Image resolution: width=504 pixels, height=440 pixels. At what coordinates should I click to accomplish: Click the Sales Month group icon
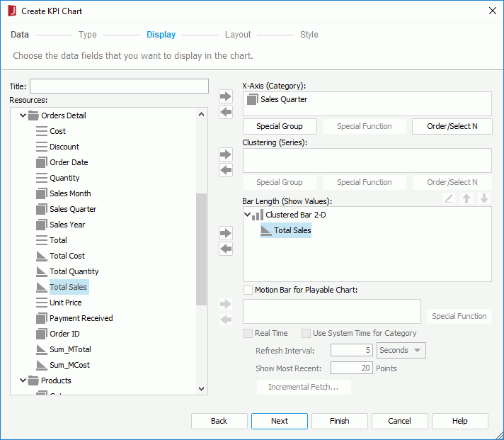coord(42,193)
